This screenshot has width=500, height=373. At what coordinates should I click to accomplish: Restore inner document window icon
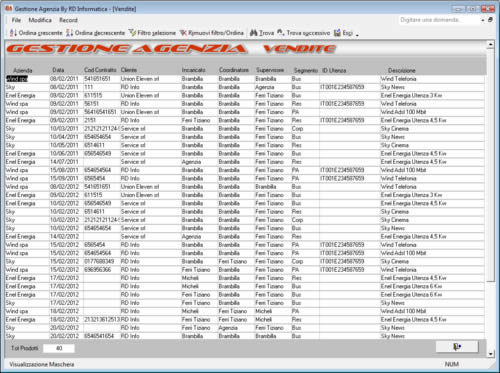pos(490,20)
